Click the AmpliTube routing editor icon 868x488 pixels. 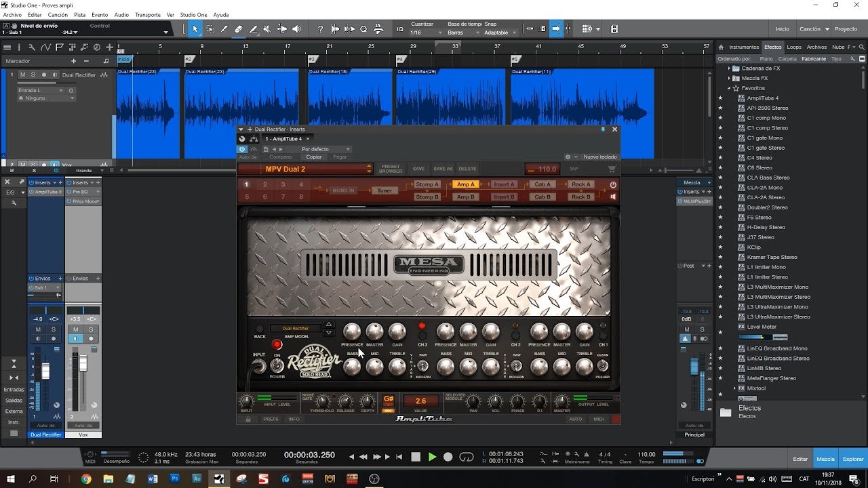coord(254,139)
